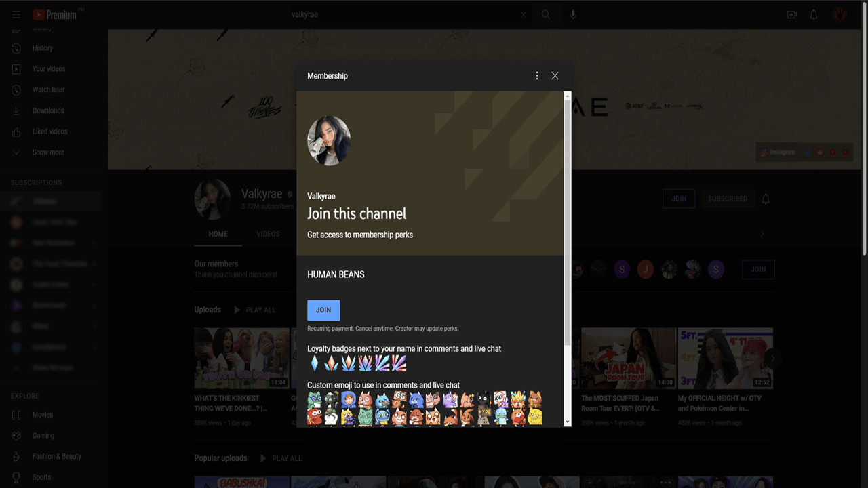
Task: Click the page scrollbar at right edge
Action: click(864, 129)
